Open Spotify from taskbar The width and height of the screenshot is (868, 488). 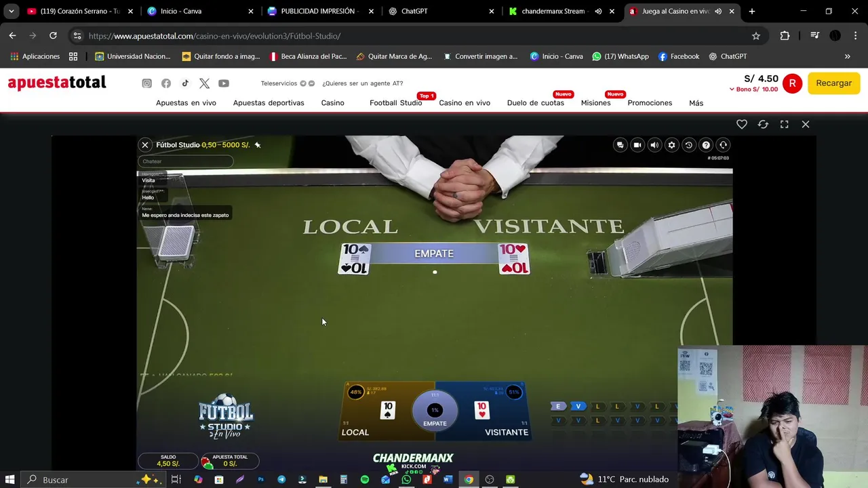coord(365,479)
